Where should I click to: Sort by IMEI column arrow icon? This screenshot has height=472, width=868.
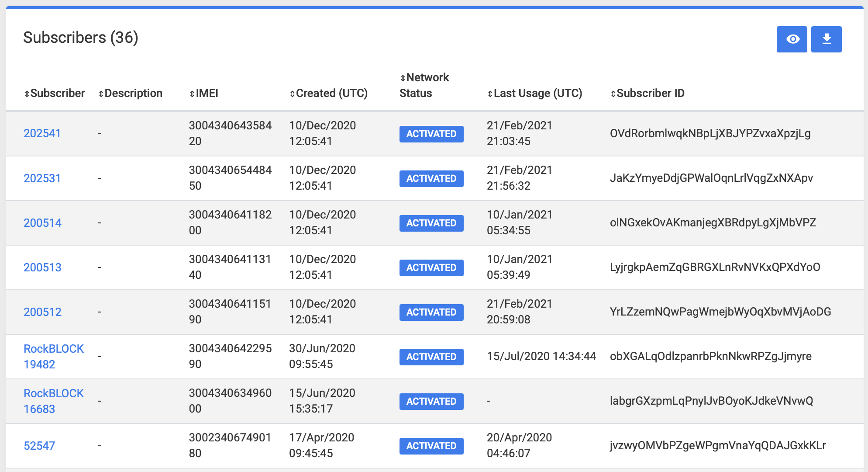tap(192, 94)
